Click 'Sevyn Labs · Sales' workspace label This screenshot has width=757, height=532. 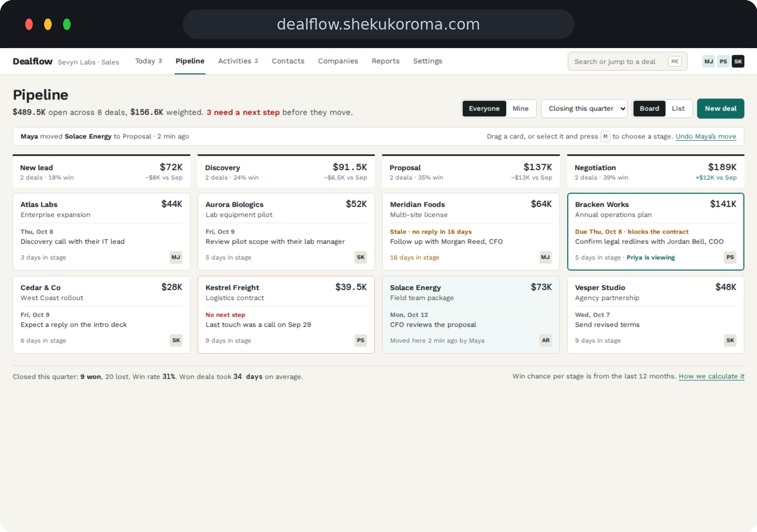(88, 62)
